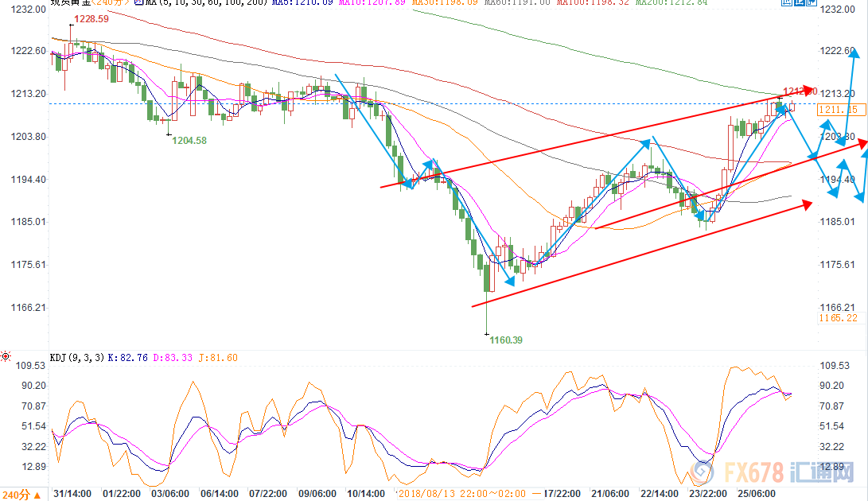Click the 1211.15 current price tag
Viewport: 868px width, 501px height.
841,109
